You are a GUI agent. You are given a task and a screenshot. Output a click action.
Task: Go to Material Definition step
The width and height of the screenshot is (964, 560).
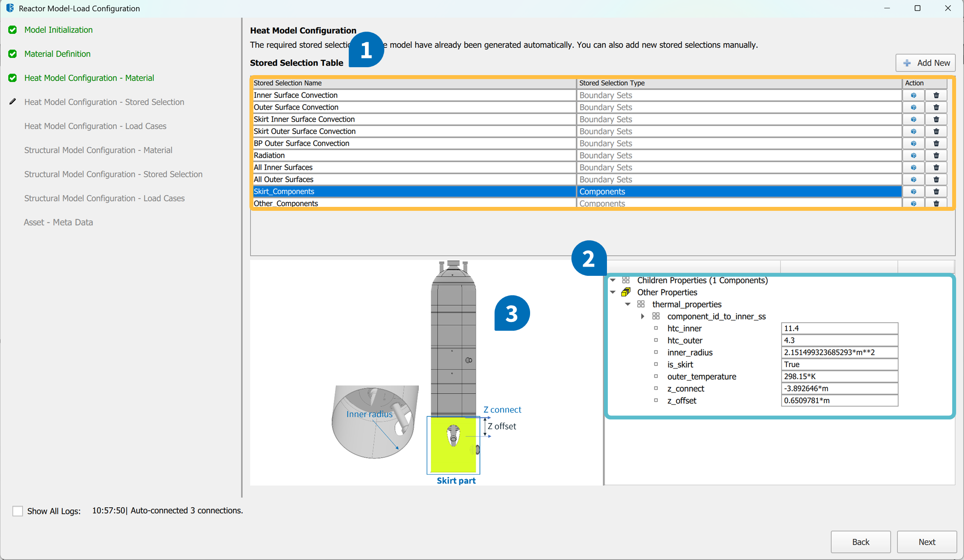coord(58,54)
